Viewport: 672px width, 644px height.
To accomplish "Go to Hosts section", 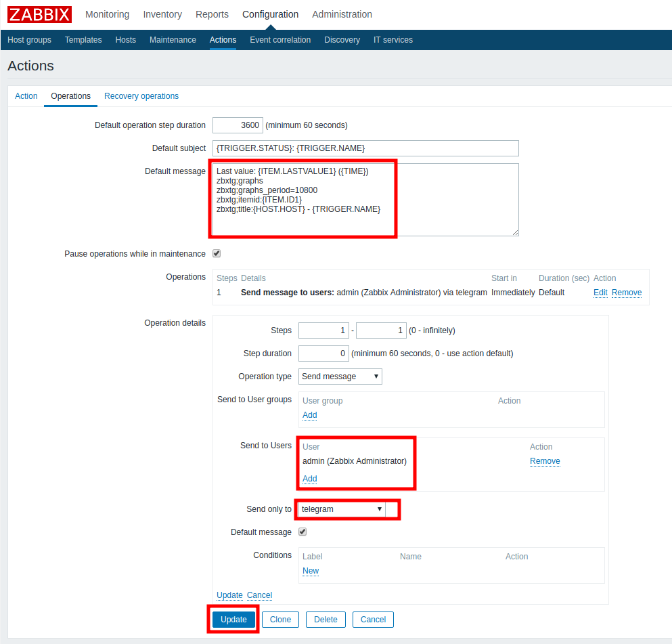I will coord(126,40).
